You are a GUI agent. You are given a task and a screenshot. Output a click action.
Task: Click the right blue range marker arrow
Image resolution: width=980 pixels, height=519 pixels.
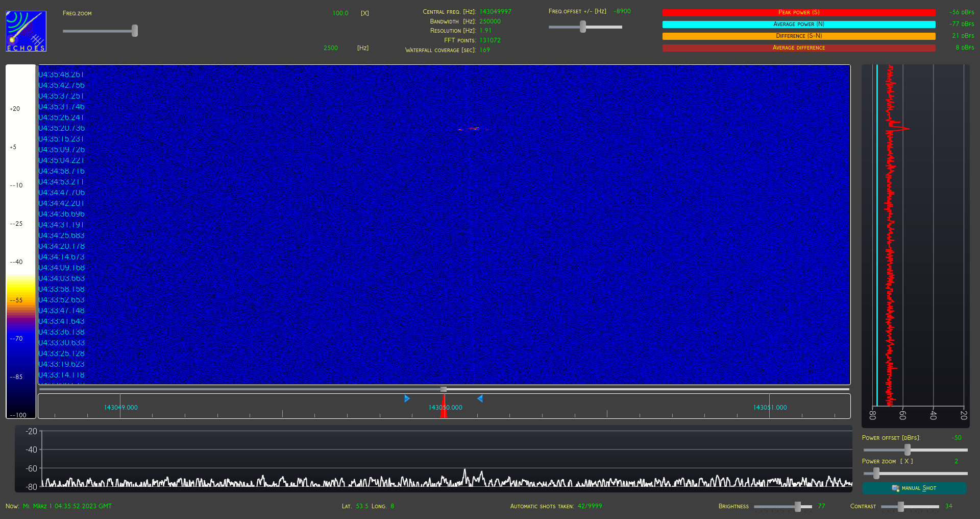click(480, 398)
